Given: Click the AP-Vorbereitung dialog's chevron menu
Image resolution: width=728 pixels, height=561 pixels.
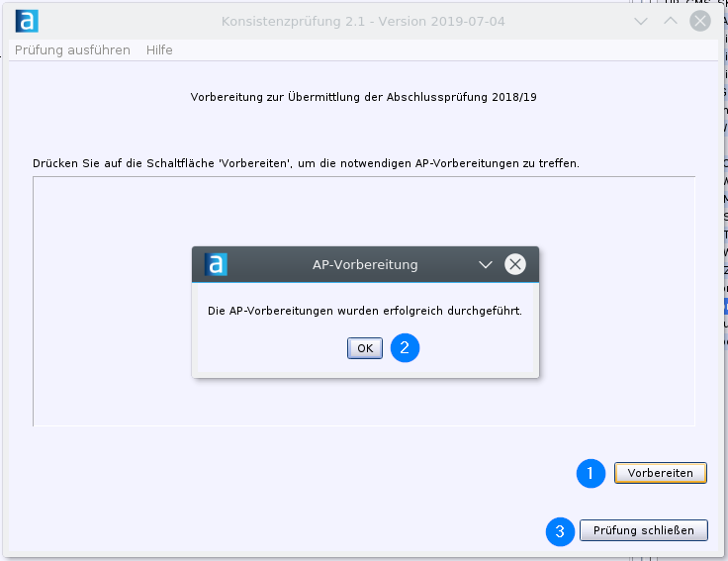Looking at the screenshot, I should (486, 265).
